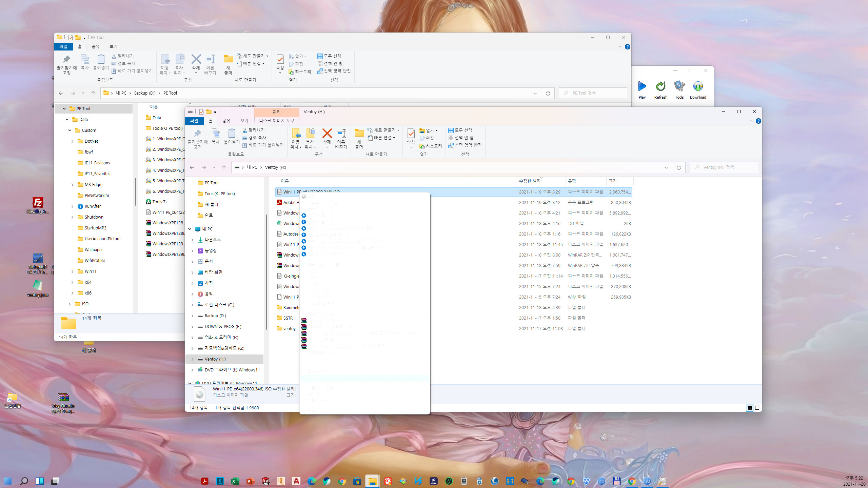Click clock and date in system tray
868x488 pixels.
854,481
